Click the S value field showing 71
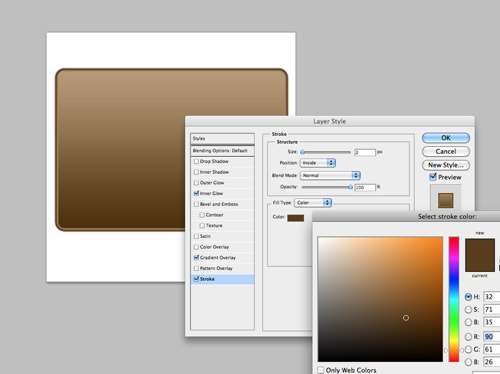The image size is (500, 374). (x=492, y=310)
